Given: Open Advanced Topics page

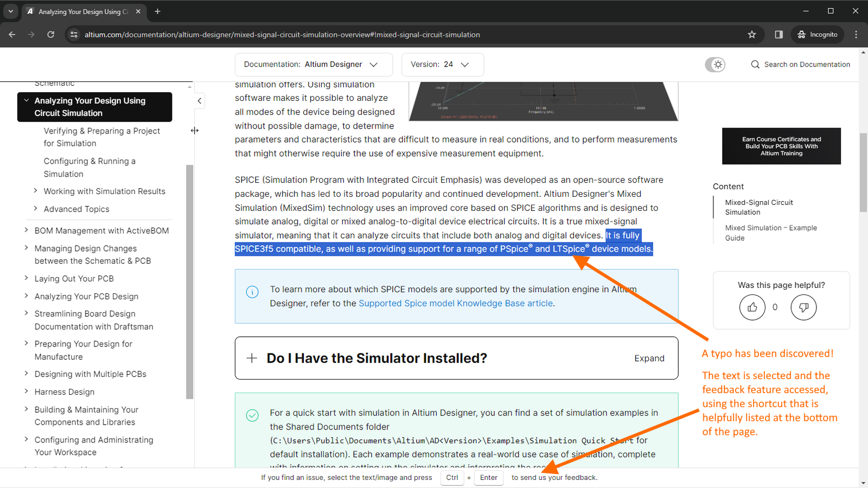Looking at the screenshot, I should pos(76,209).
